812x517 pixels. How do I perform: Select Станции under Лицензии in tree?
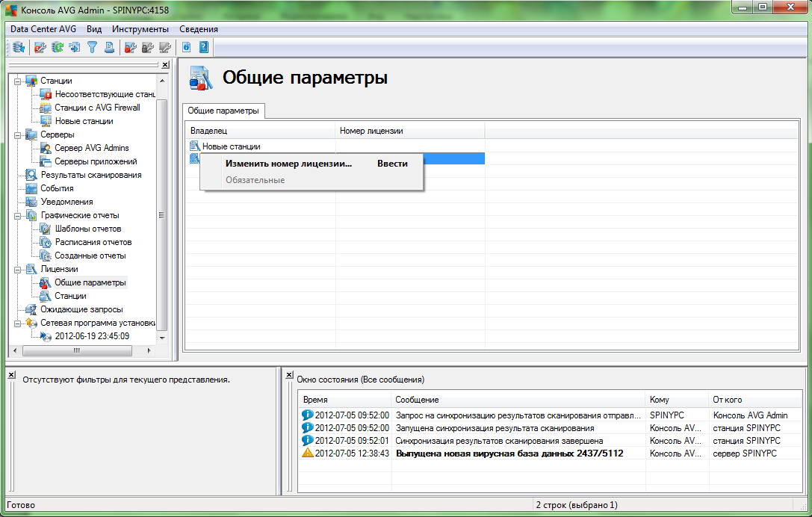(x=70, y=297)
